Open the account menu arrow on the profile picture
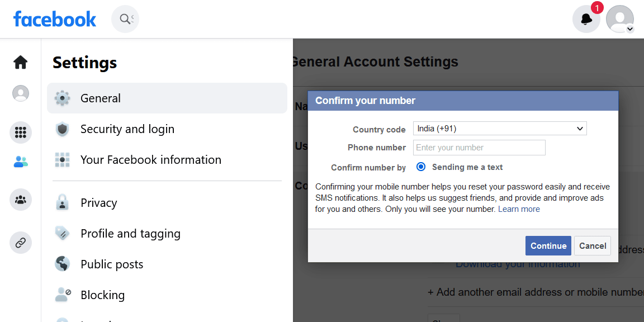Image resolution: width=644 pixels, height=322 pixels. pyautogui.click(x=630, y=29)
